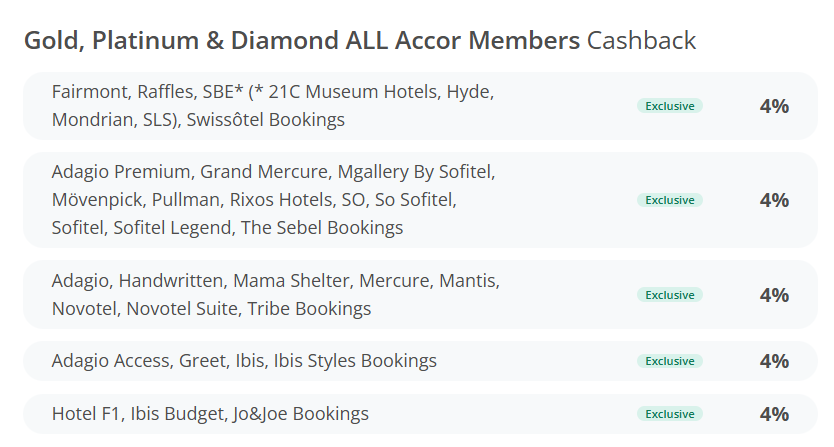Click the Swissôtel Bookings text
834x447 pixels.
(265, 120)
